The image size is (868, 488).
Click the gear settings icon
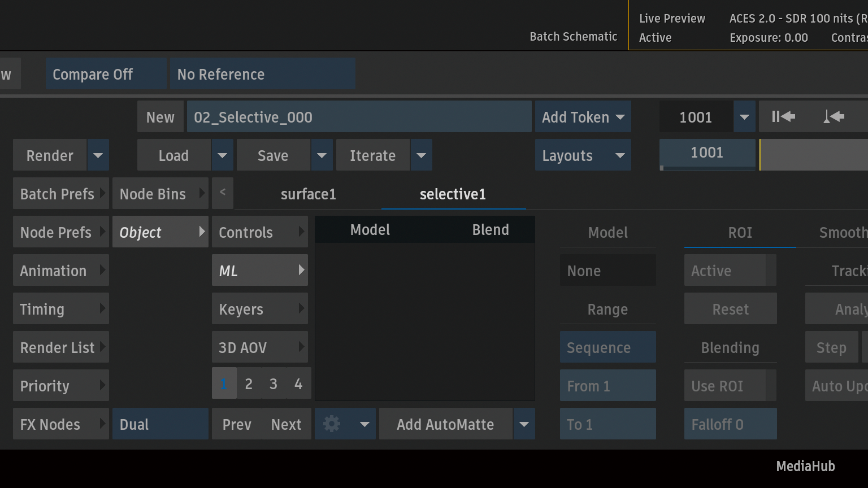(x=332, y=424)
